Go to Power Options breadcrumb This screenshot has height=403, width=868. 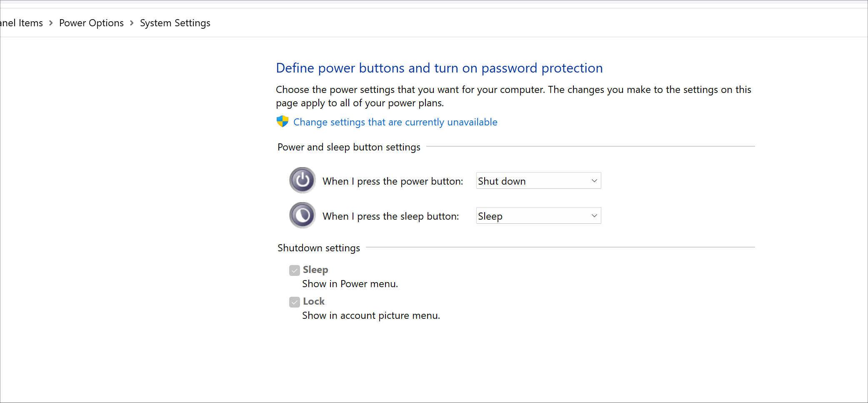pyautogui.click(x=91, y=23)
